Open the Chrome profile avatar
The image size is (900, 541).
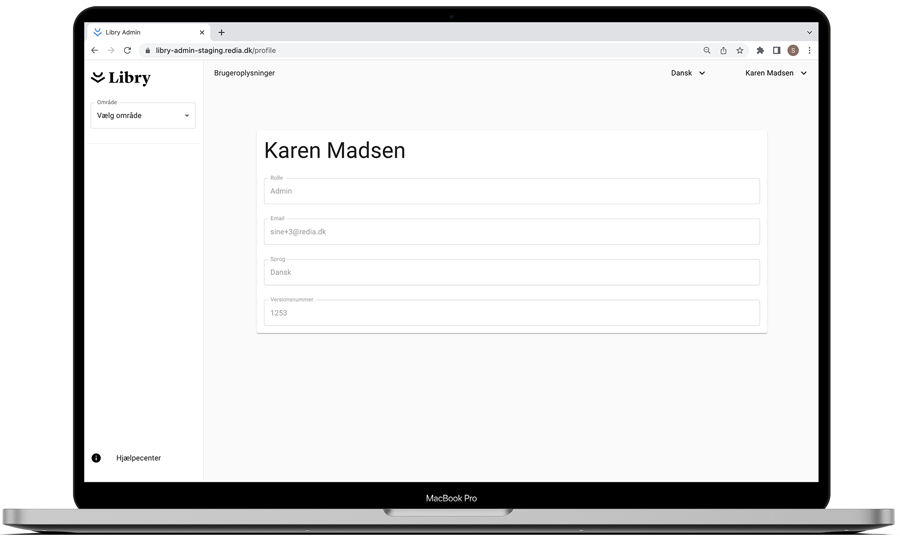click(x=793, y=50)
